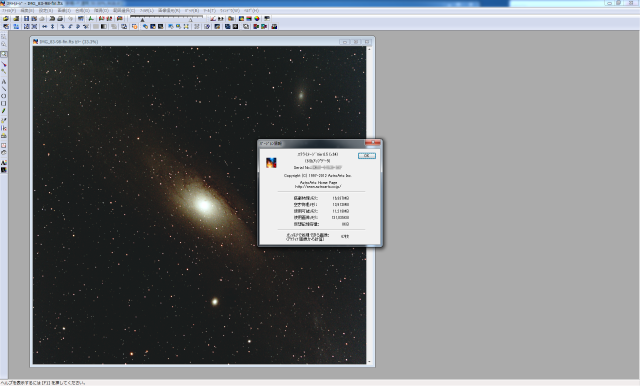Click the image window's vertical scrollbar up arrow
Image resolution: width=640 pixels, height=386 pixels.
(369, 49)
